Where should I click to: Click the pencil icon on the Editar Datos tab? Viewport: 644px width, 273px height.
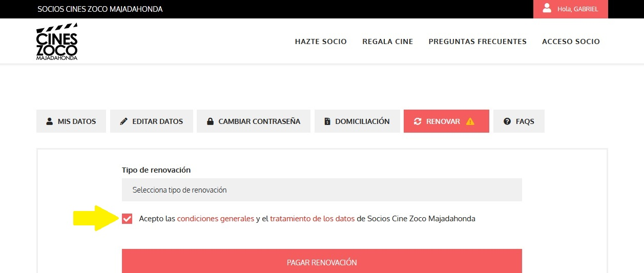(123, 121)
